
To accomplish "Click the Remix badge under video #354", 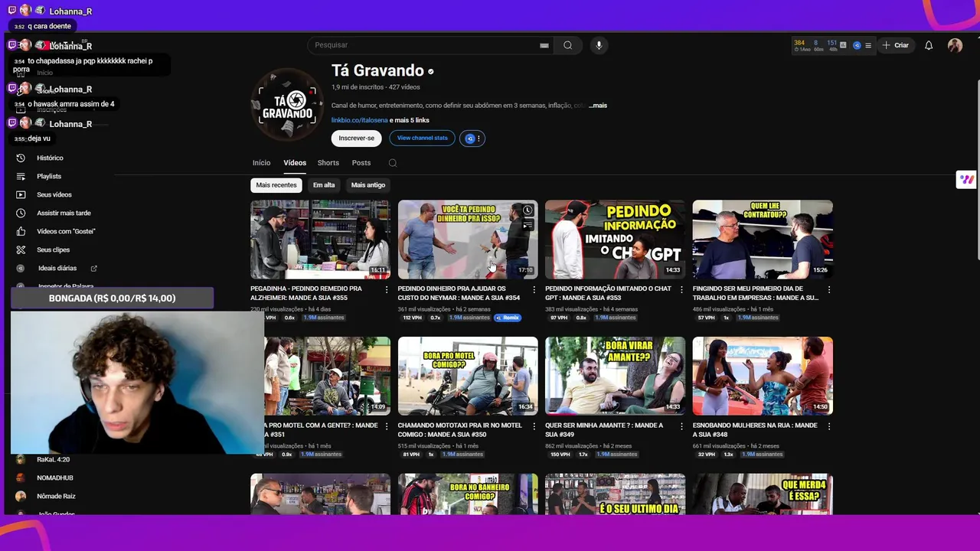I will coord(508,318).
